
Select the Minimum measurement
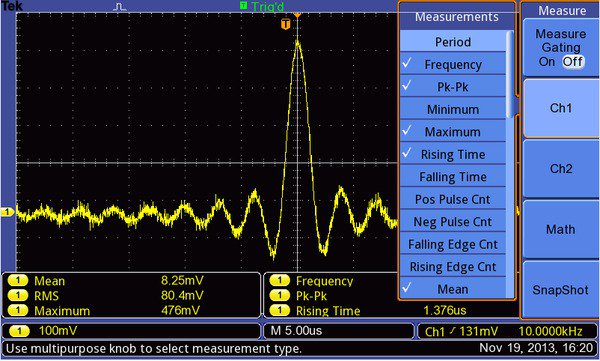click(x=453, y=109)
